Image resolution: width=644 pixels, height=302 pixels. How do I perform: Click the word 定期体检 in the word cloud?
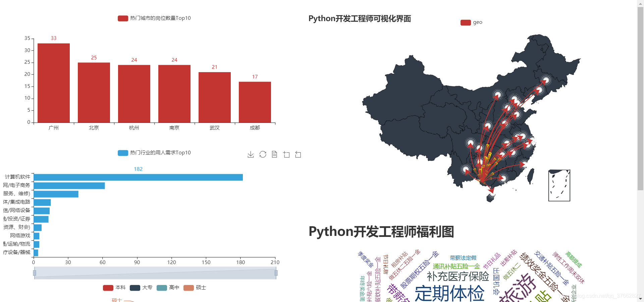[449, 293]
